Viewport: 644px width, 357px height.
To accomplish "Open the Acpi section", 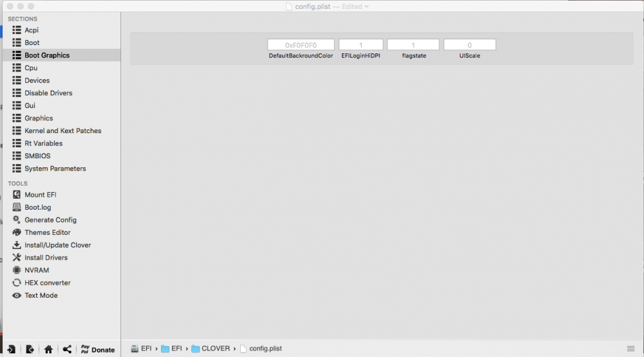I will pyautogui.click(x=62, y=30).
